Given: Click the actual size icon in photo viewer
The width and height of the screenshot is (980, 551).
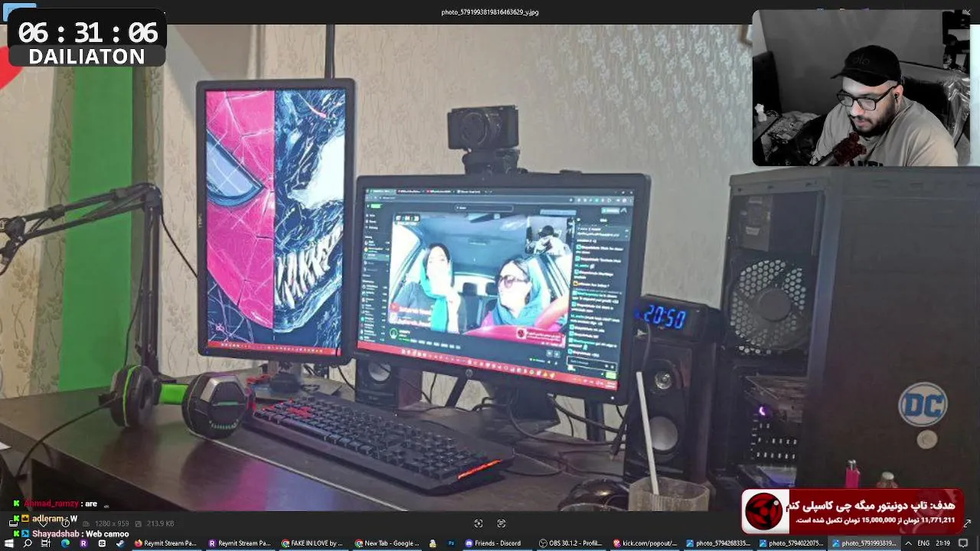Looking at the screenshot, I should [501, 523].
